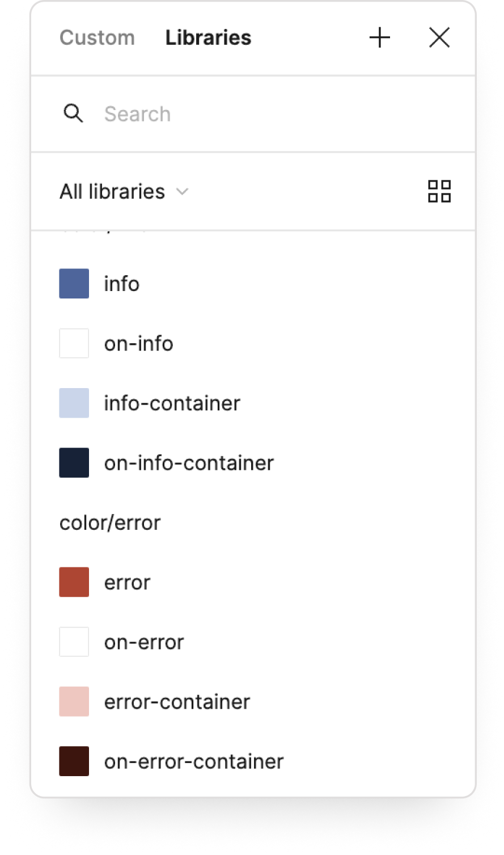Image resolution: width=504 pixels, height=855 pixels.
Task: Switch to grid view layout
Action: (x=439, y=191)
